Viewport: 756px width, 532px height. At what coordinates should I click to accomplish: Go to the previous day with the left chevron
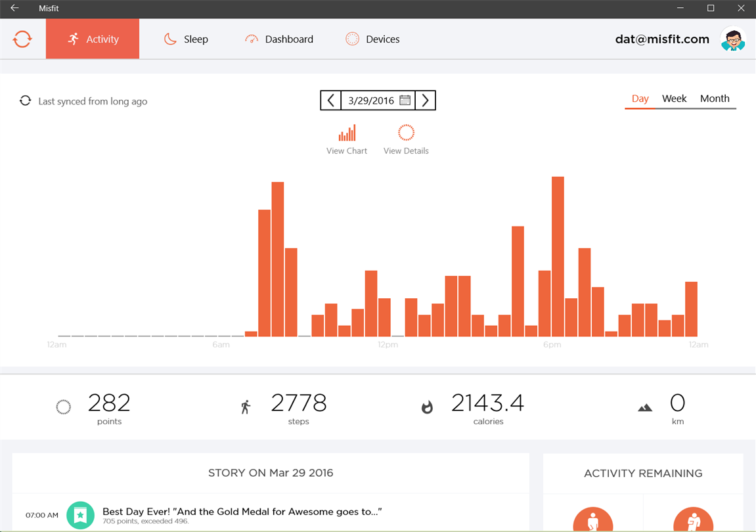[331, 100]
